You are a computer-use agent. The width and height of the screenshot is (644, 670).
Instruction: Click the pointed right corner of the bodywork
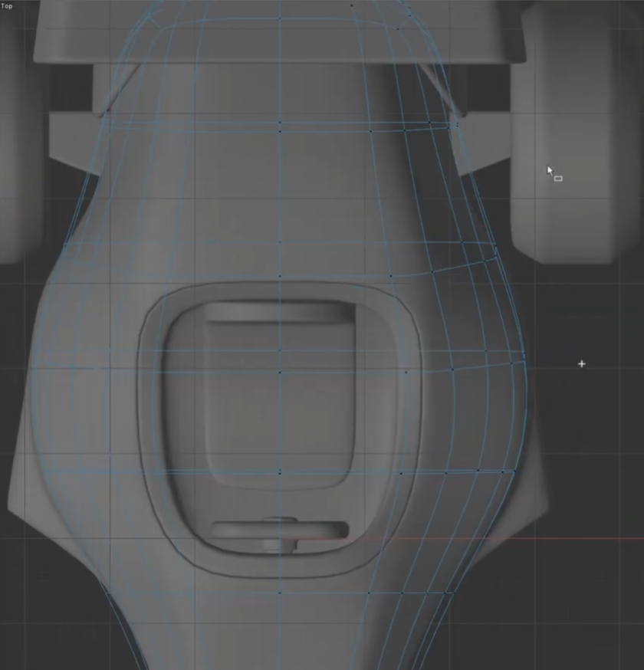[x=547, y=507]
